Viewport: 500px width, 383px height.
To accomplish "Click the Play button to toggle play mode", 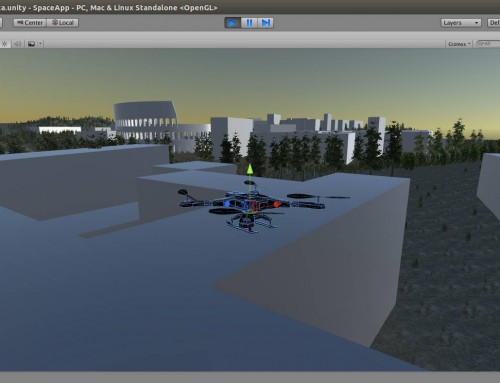I will pyautogui.click(x=232, y=23).
